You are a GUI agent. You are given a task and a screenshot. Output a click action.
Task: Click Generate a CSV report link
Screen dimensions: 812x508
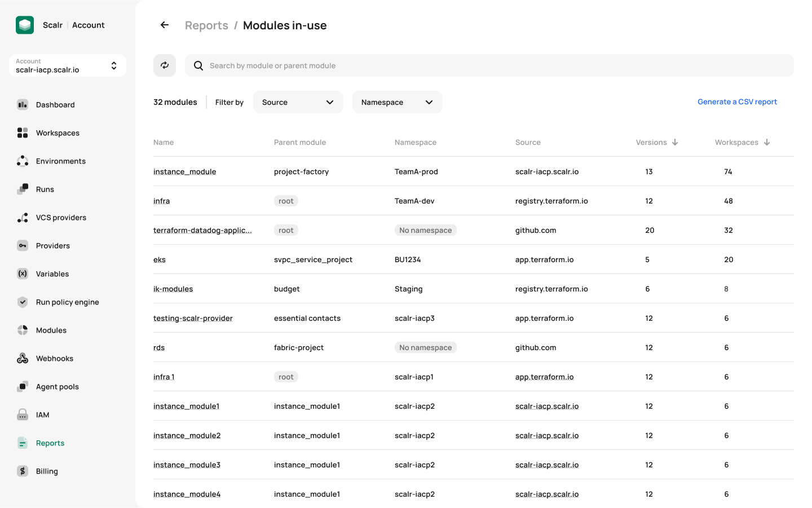[737, 101]
